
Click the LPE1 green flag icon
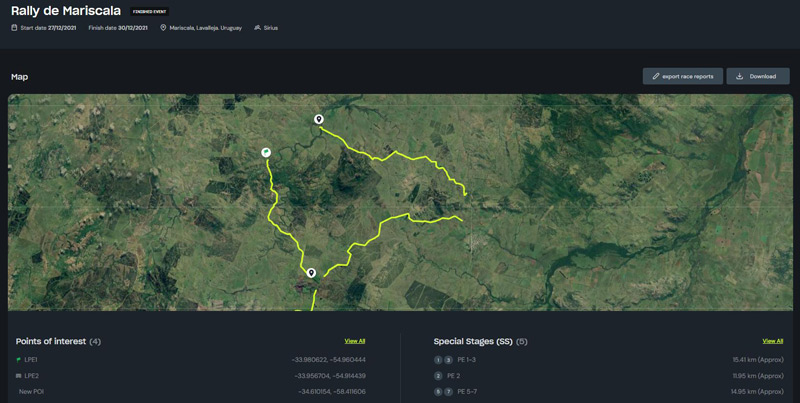tap(19, 360)
